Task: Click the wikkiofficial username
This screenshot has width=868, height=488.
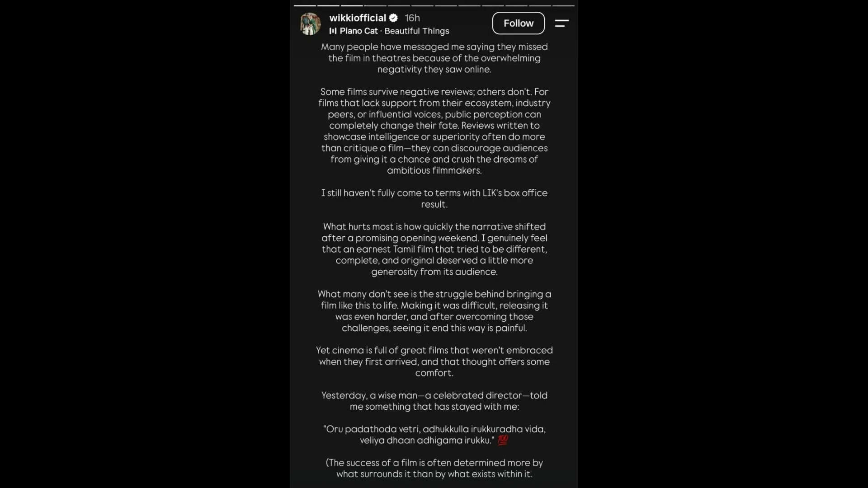Action: (358, 18)
